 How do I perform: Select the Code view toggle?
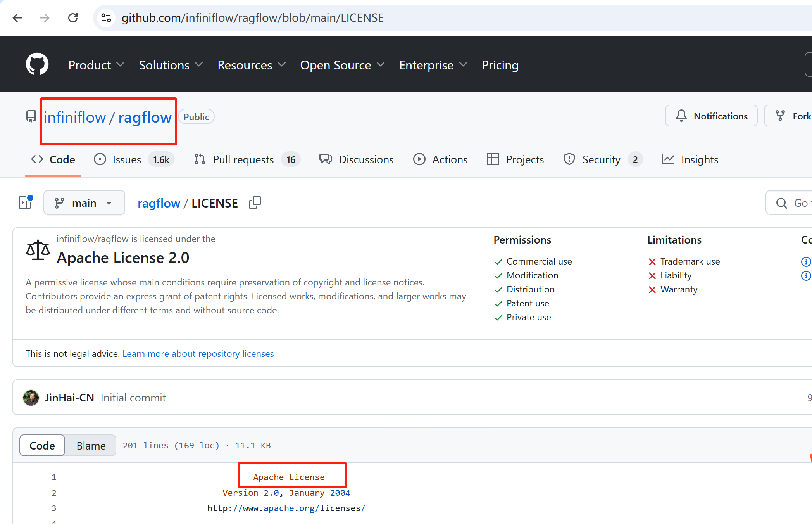pos(42,446)
